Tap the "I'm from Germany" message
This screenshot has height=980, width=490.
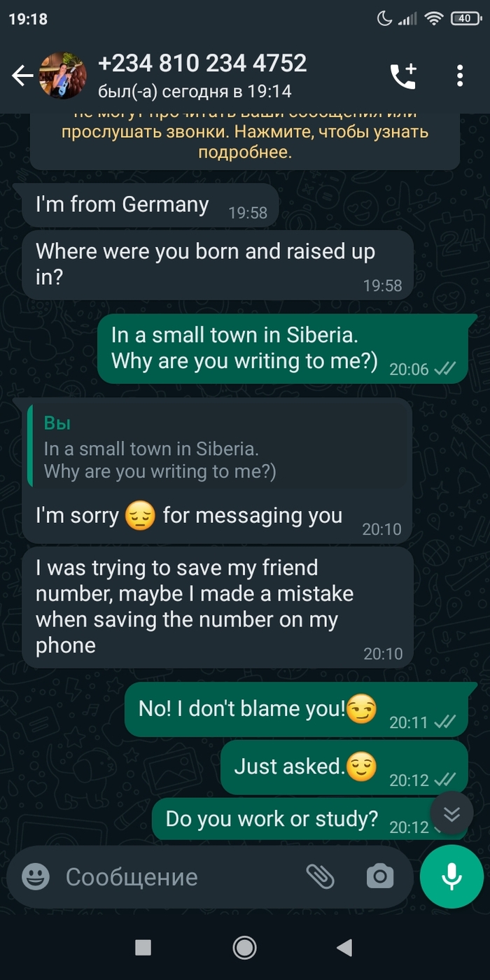[122, 204]
